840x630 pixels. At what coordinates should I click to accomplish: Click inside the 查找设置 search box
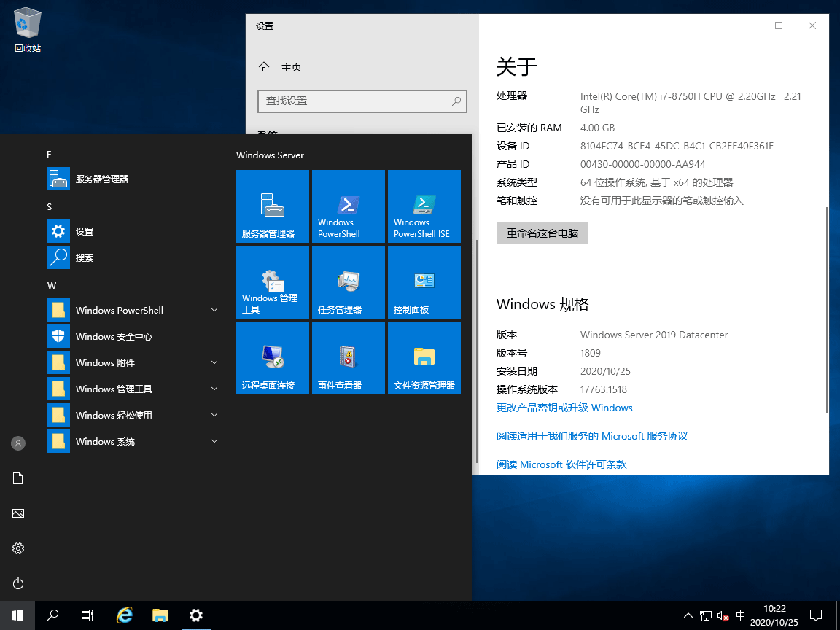pyautogui.click(x=362, y=101)
